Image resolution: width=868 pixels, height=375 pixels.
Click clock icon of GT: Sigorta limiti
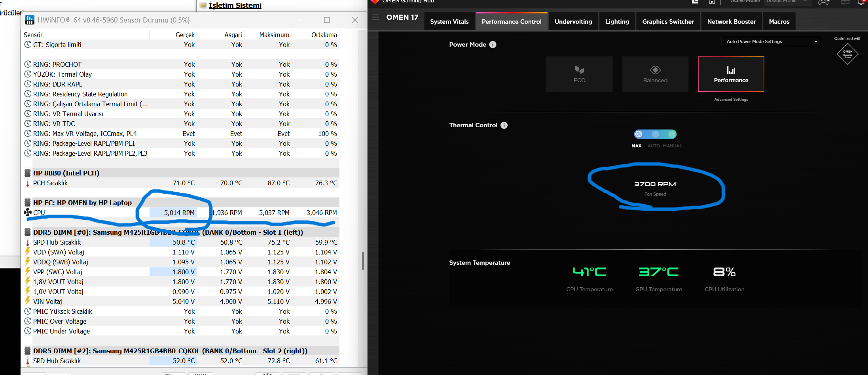(x=28, y=44)
